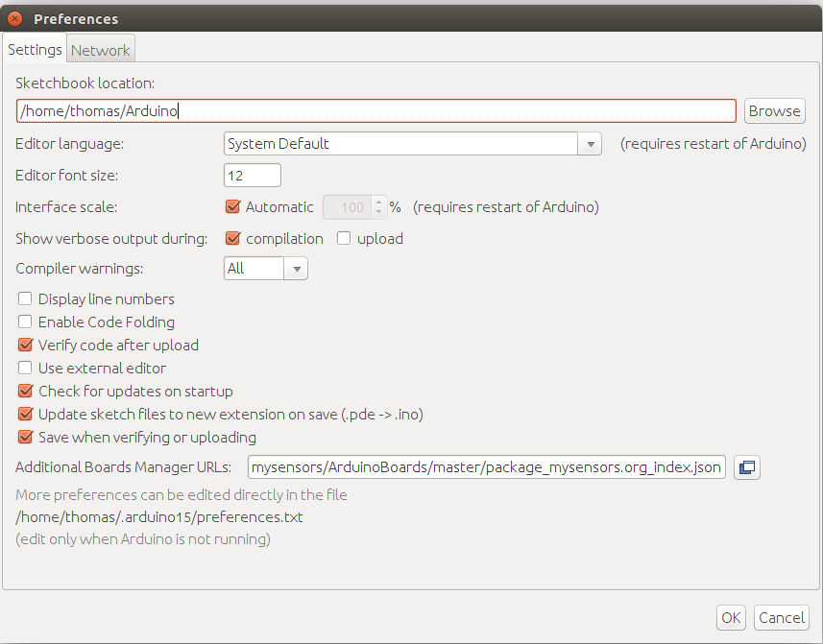Screen dimensions: 823x644
Task: Switch to the Network tab
Action: point(100,49)
